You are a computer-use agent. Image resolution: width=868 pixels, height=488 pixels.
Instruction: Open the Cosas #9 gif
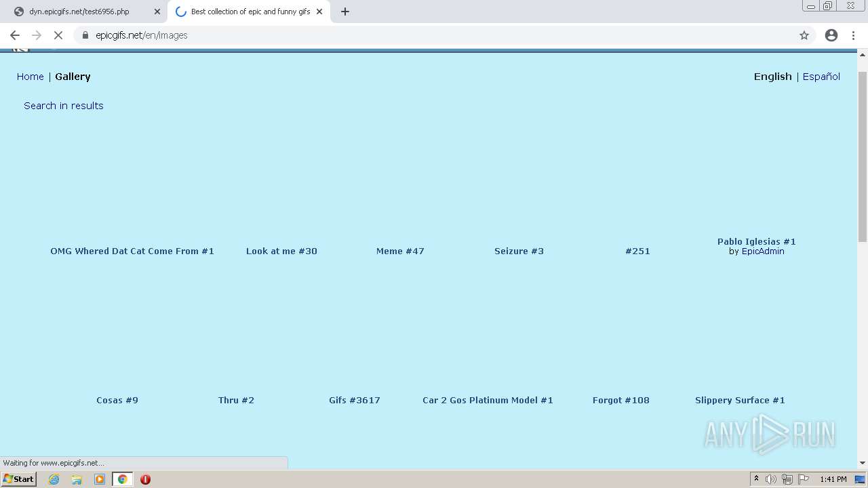tap(117, 400)
